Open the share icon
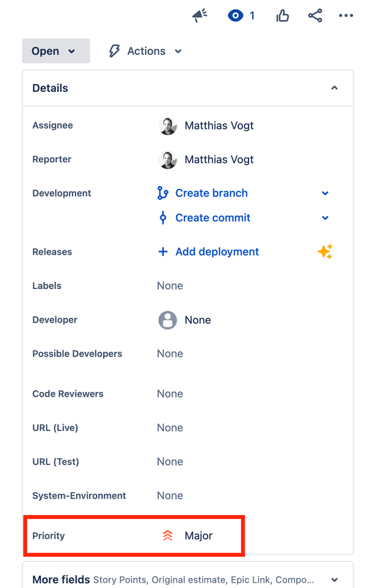Viewport: 367px width, 588px height. tap(315, 16)
